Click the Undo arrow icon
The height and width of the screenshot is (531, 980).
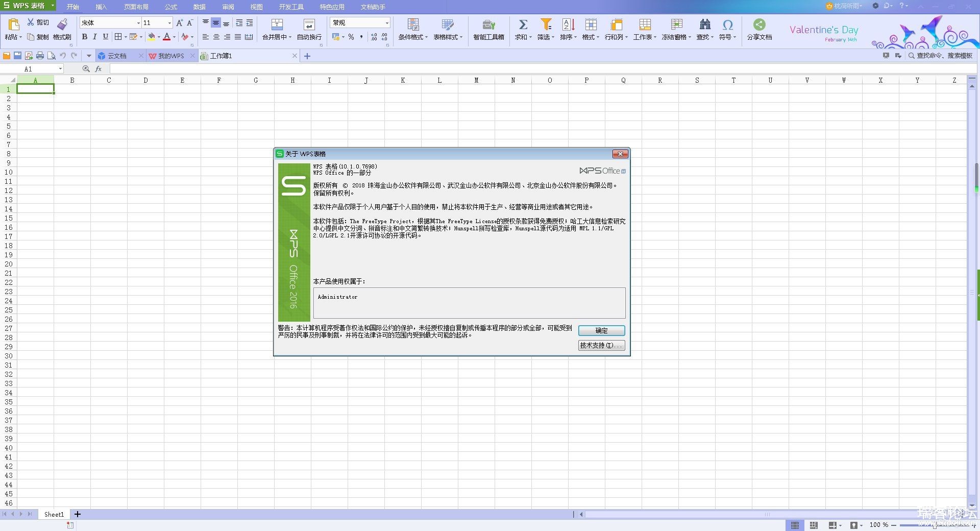(63, 56)
